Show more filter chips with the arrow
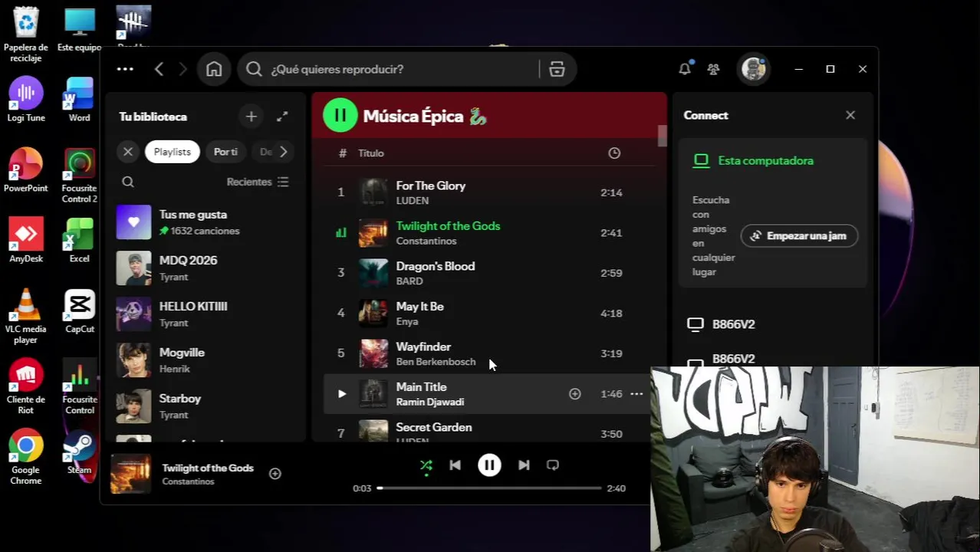The height and width of the screenshot is (552, 980). 283,152
